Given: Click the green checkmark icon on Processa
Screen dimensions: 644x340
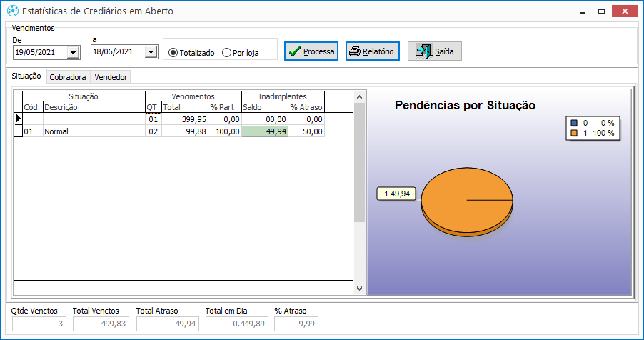Looking at the screenshot, I should [294, 51].
